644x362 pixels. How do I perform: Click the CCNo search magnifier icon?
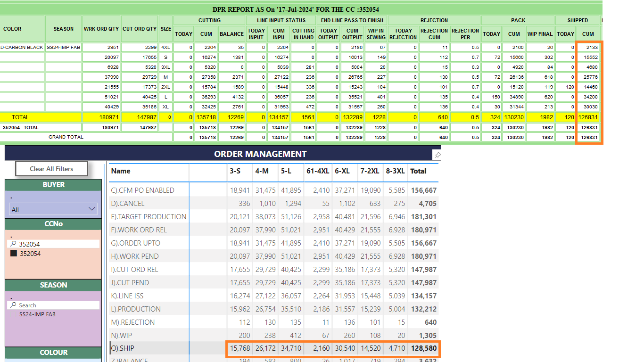click(13, 244)
